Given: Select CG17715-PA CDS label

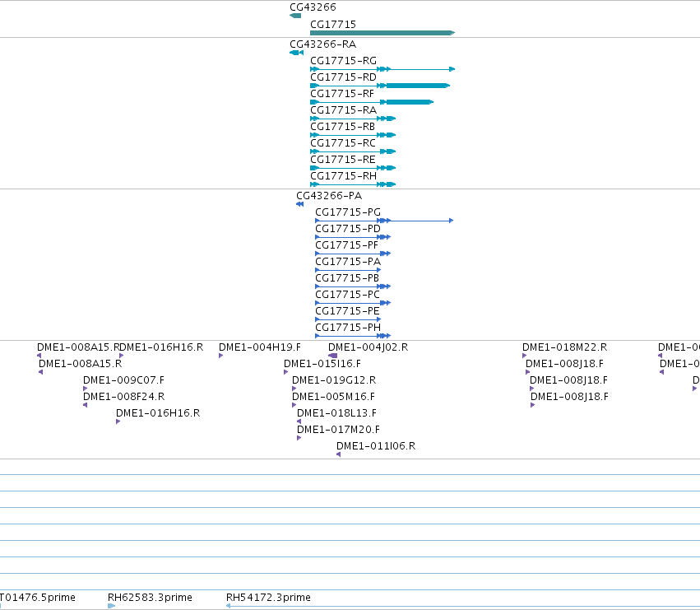Looking at the screenshot, I should tap(348, 262).
